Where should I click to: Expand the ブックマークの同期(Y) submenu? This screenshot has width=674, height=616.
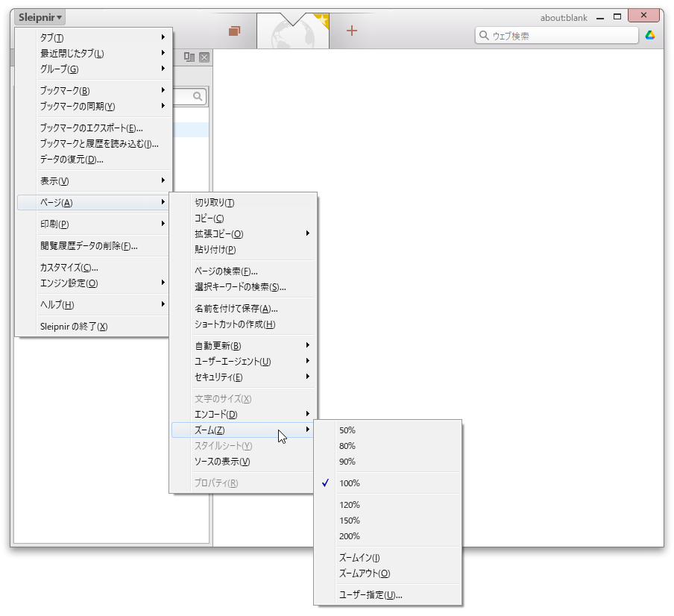pyautogui.click(x=94, y=106)
